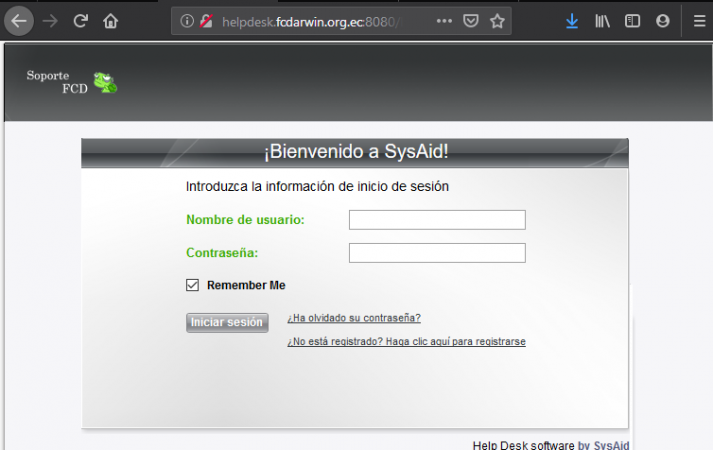Screen dimensions: 713x450
Task: Open the ¿Ha olvidado su contraseña? link
Action: (x=354, y=318)
